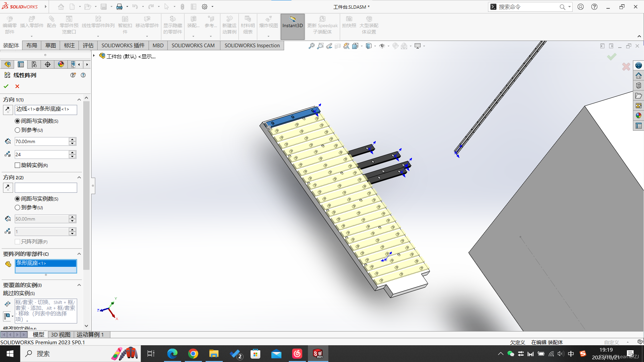Collapse the 方向 1 section
This screenshot has height=362, width=644.
click(x=79, y=100)
